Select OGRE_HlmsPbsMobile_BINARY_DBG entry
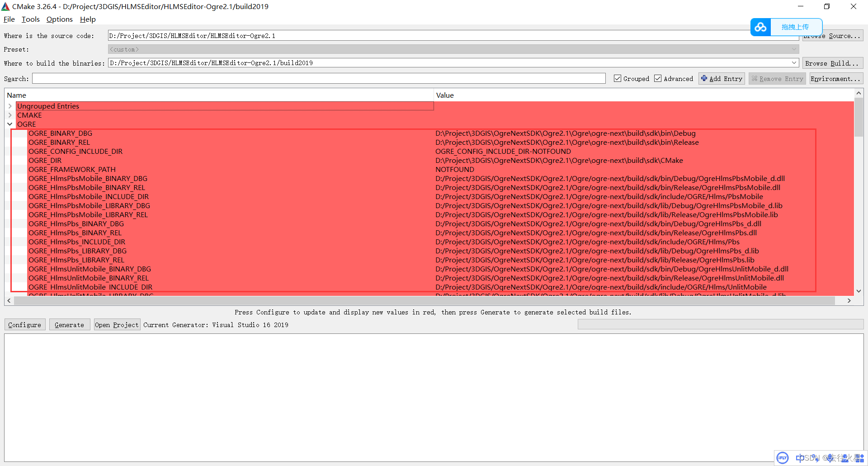Image resolution: width=868 pixels, height=466 pixels. (x=88, y=178)
